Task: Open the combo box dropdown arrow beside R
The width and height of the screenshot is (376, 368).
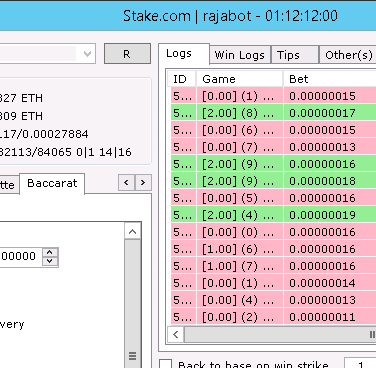Action: coord(87,54)
